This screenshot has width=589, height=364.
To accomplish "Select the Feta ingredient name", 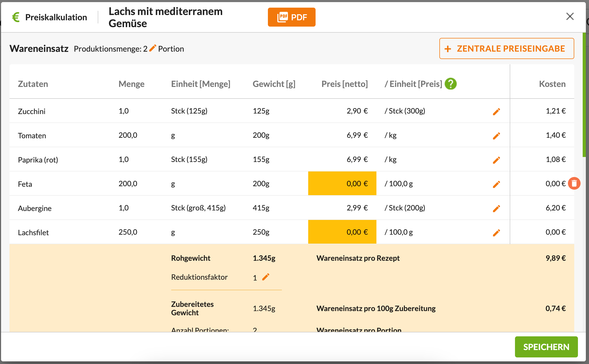I will tap(25, 184).
